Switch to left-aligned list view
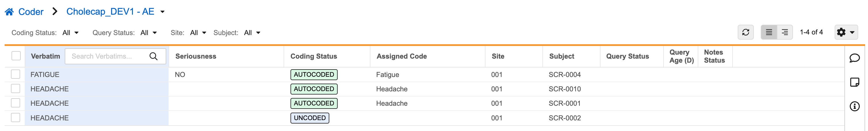Screen dimensions: 868x131 tap(768, 32)
